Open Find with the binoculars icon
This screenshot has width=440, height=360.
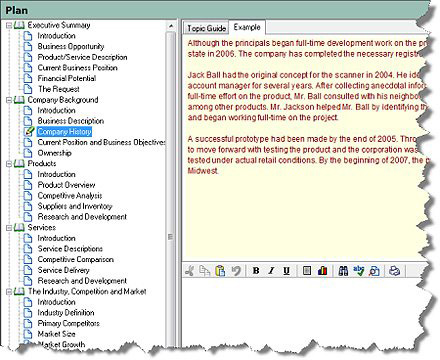(343, 271)
